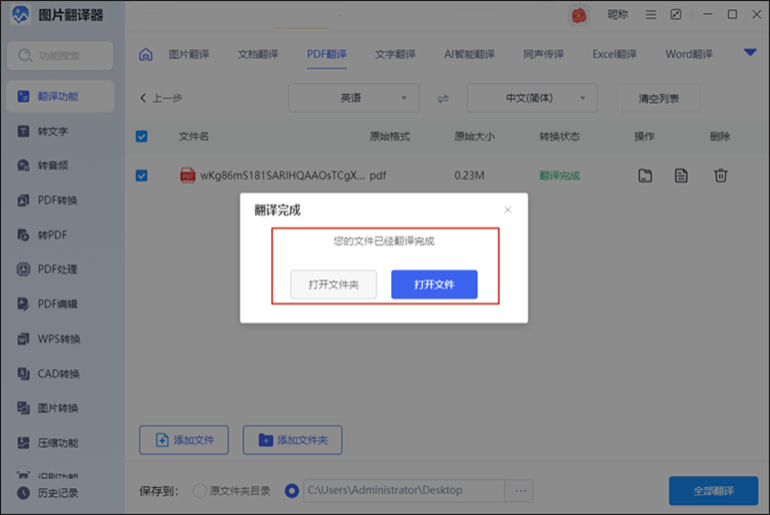
Task: Click 打开文件夹 in the dialog
Action: 333,284
